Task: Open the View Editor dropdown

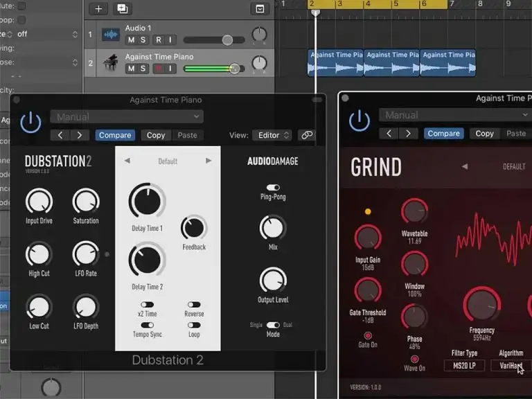Action: (272, 135)
